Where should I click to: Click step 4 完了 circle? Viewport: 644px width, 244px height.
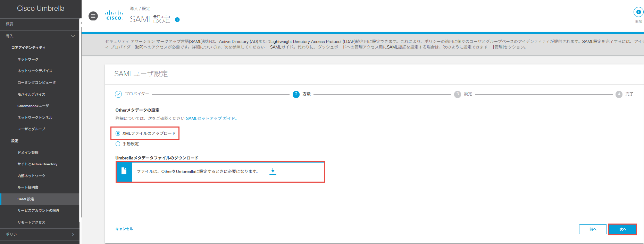[x=619, y=94]
